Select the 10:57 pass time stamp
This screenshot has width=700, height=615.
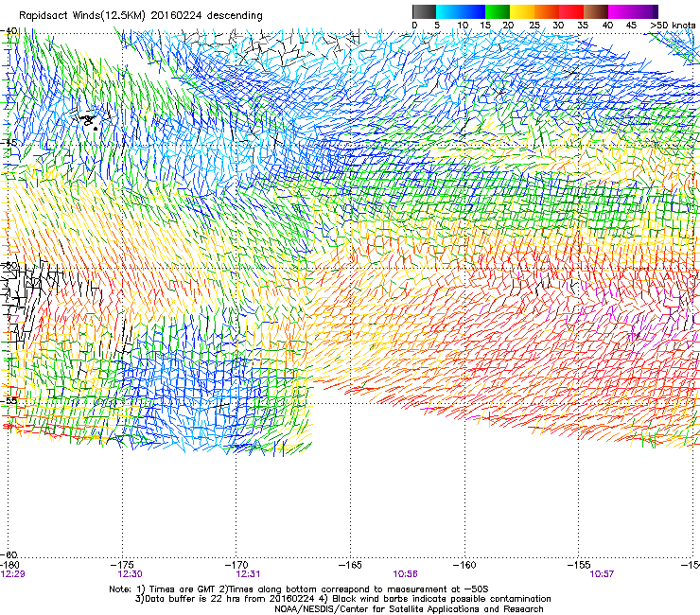pyautogui.click(x=602, y=574)
